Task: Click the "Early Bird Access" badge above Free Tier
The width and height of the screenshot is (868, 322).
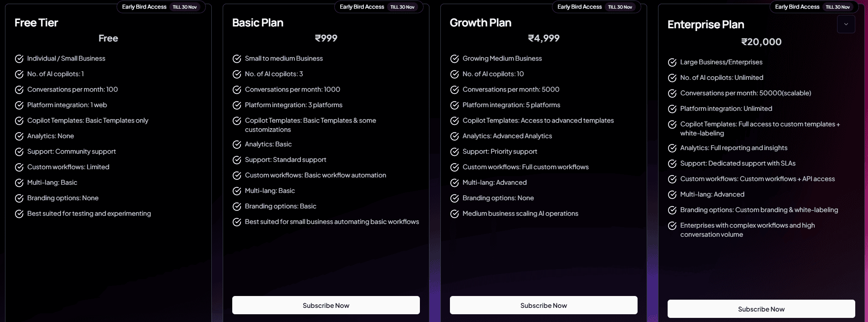Action: [144, 7]
